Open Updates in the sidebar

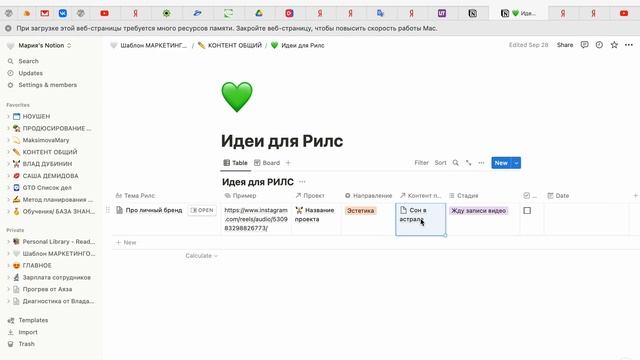tap(31, 73)
